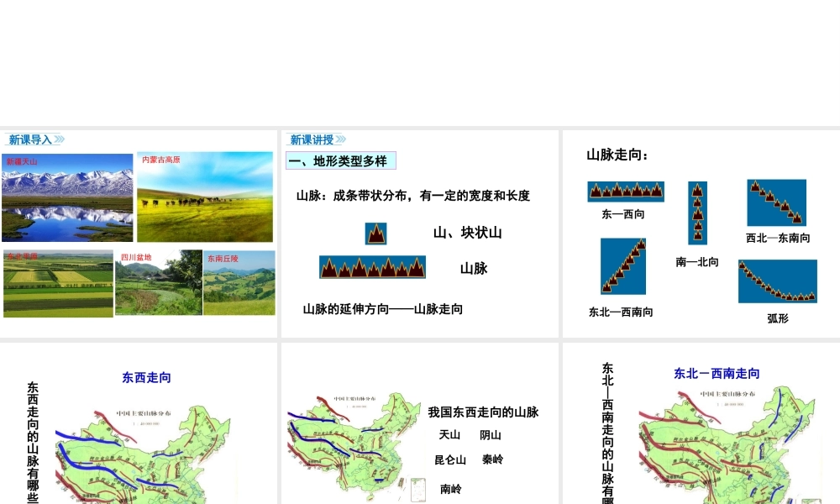
Task: Click the vertical 东北—西南走向的山脉 text
Action: coord(607,433)
